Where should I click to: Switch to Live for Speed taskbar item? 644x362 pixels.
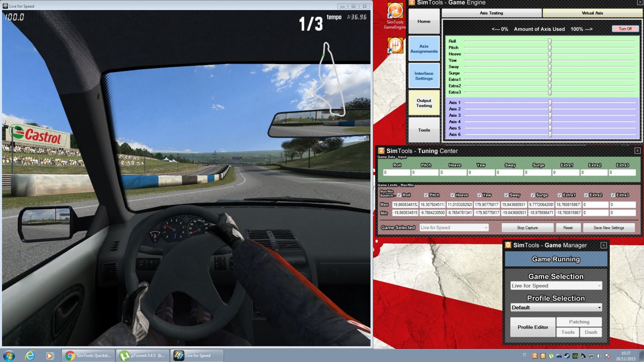pyautogui.click(x=197, y=356)
